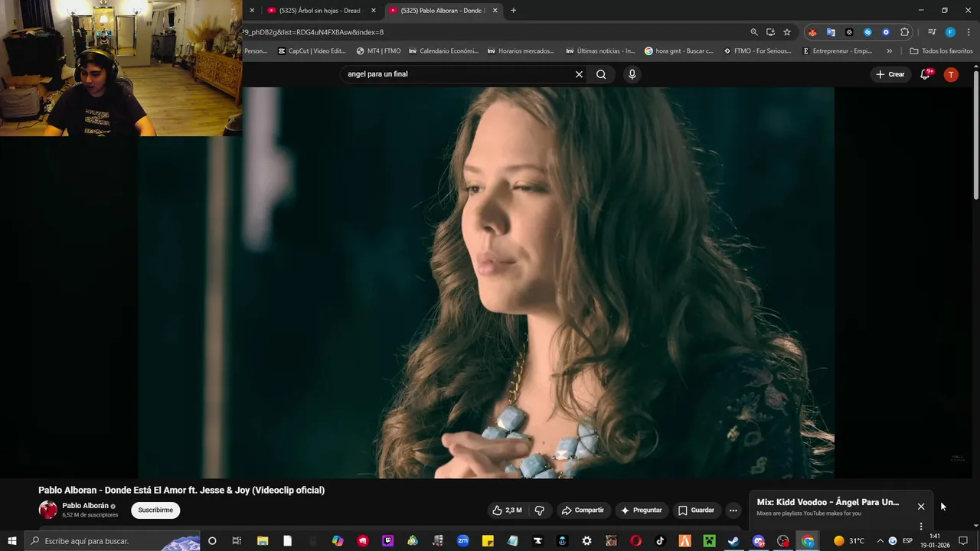Open the Chrome extensions puzzle icon
Screen dimensions: 980x551
(905, 32)
